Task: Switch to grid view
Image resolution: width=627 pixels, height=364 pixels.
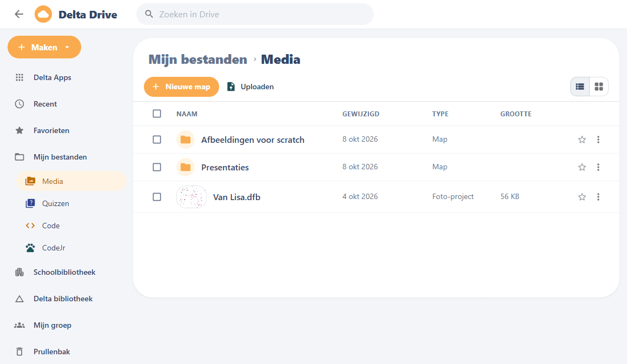Action: (x=599, y=87)
